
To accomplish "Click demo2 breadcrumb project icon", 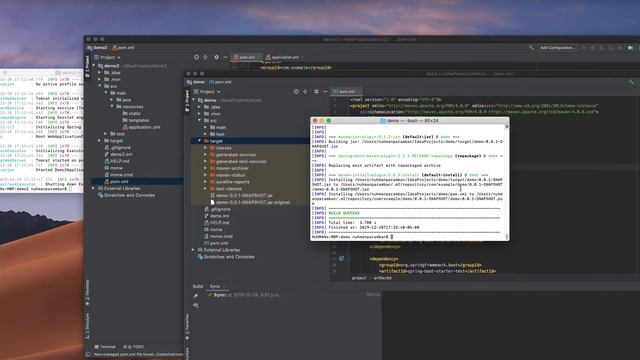I will (x=89, y=48).
